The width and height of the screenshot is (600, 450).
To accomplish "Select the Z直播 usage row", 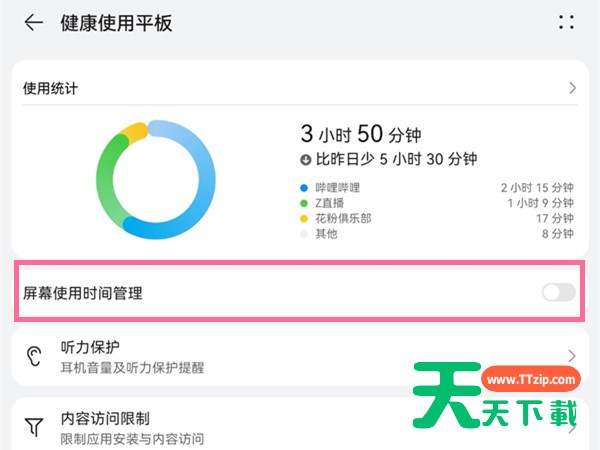I will coord(437,203).
